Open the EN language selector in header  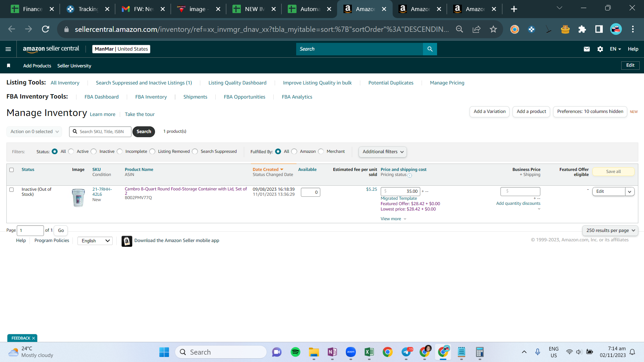(x=615, y=49)
